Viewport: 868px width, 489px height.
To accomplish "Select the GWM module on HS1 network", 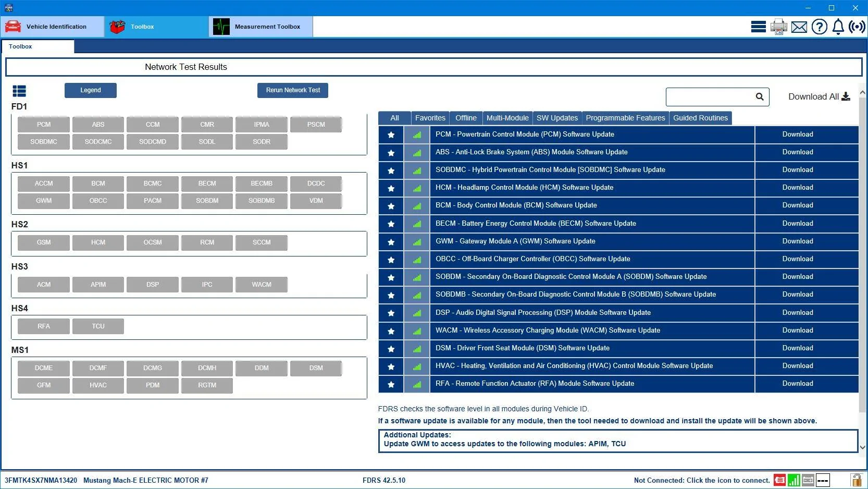I will point(44,201).
